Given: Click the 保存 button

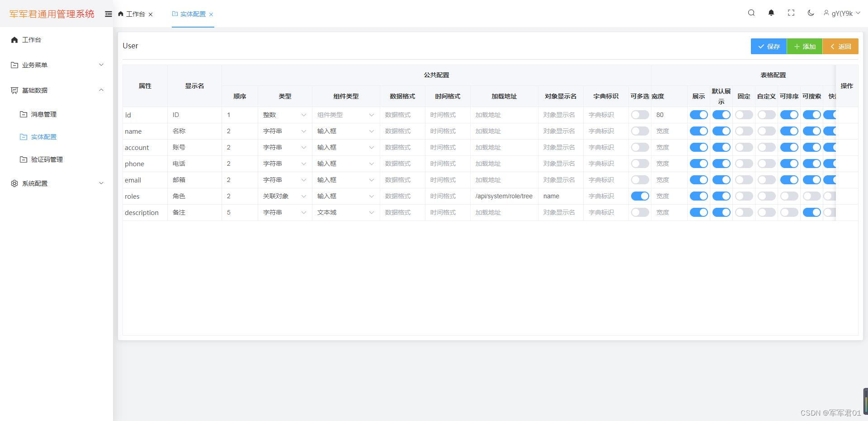Looking at the screenshot, I should (769, 46).
